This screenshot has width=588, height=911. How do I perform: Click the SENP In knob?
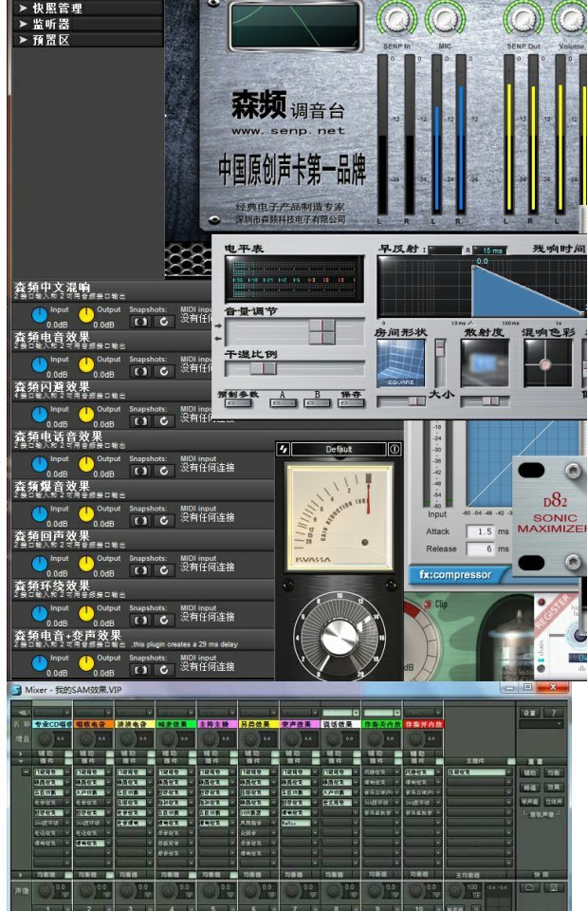(x=397, y=19)
